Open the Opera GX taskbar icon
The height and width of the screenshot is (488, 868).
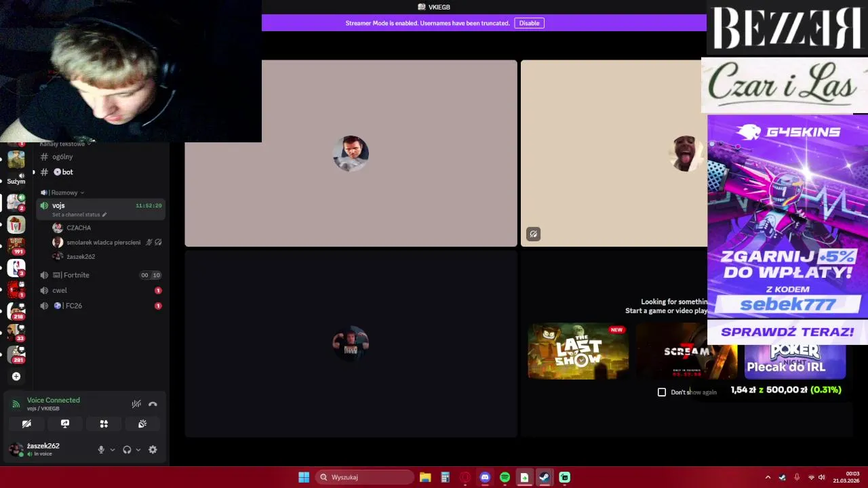(465, 477)
